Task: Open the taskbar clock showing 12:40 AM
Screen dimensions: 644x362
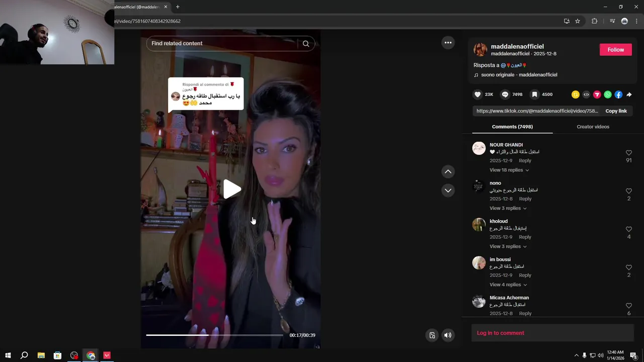Action: pos(615,355)
